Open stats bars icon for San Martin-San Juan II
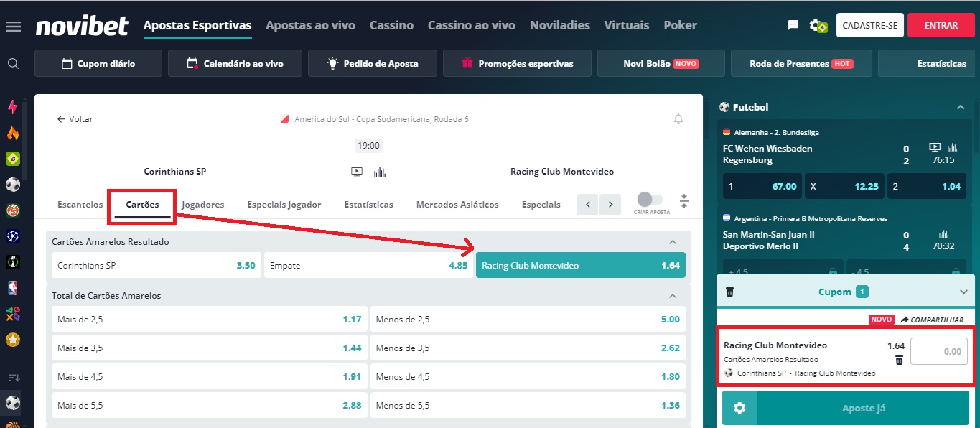This screenshot has width=980, height=428. [x=943, y=234]
